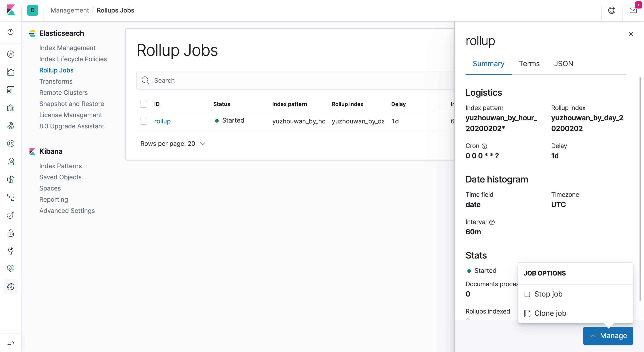The width and height of the screenshot is (644, 352).
Task: Open Stack Monitoring heartbeat icon
Action: click(x=11, y=269)
